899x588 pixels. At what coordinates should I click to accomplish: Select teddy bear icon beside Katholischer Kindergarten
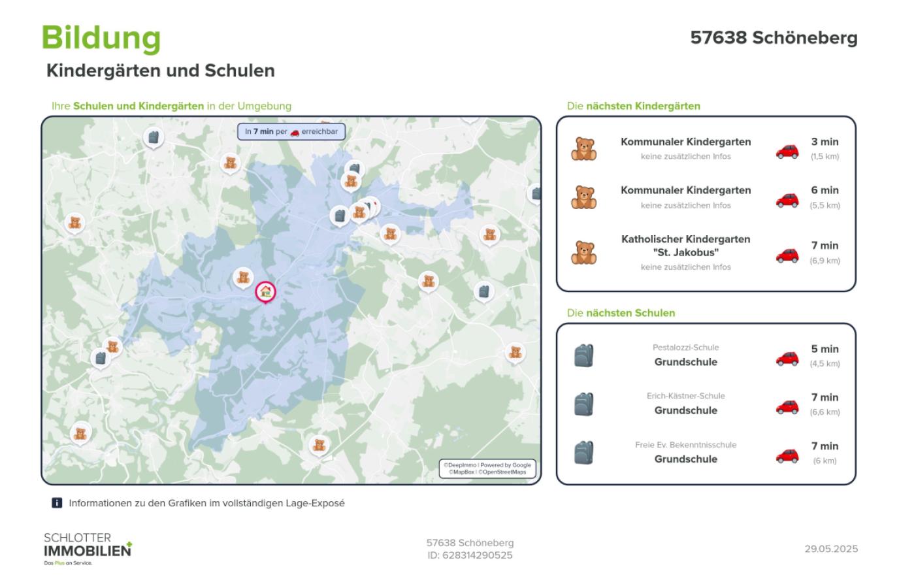583,252
